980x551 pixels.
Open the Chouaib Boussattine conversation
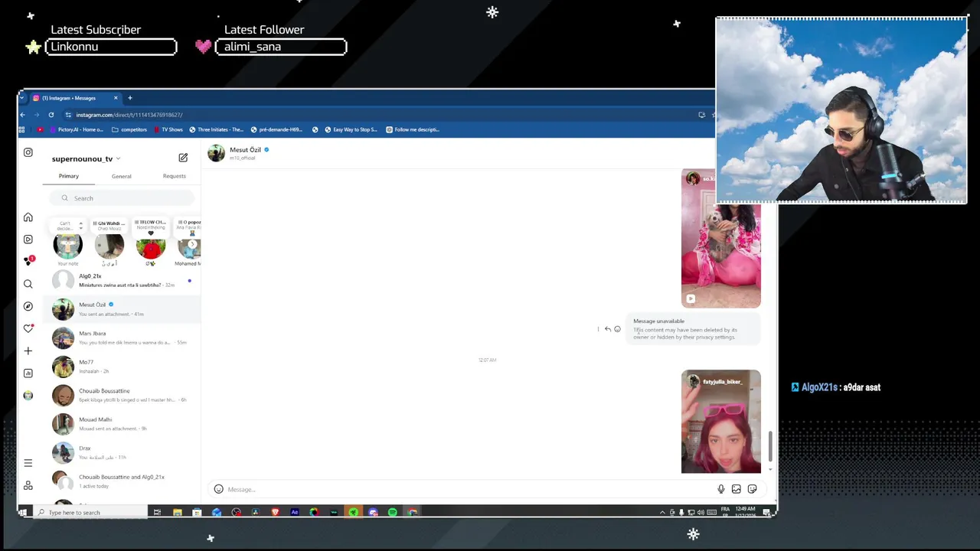click(x=122, y=396)
